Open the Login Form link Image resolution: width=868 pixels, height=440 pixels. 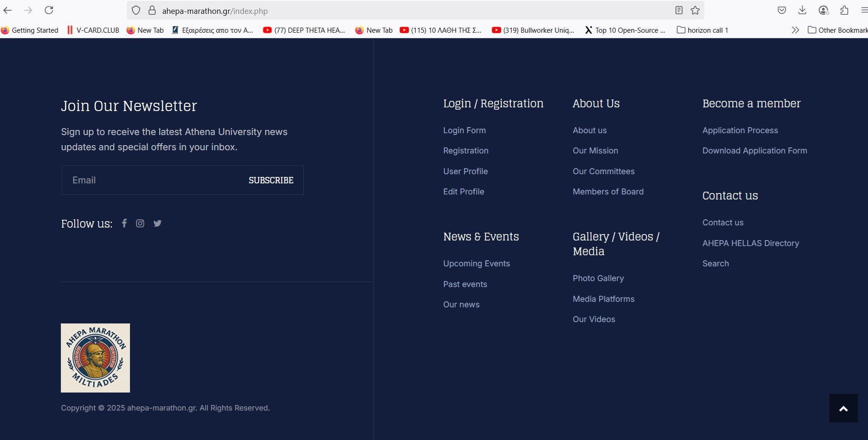(464, 130)
